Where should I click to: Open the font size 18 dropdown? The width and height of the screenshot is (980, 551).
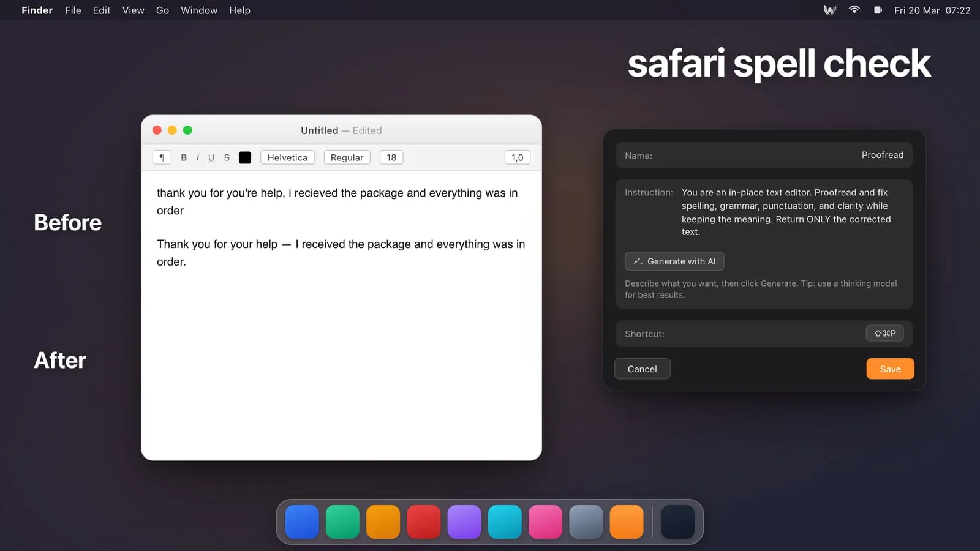(x=391, y=157)
